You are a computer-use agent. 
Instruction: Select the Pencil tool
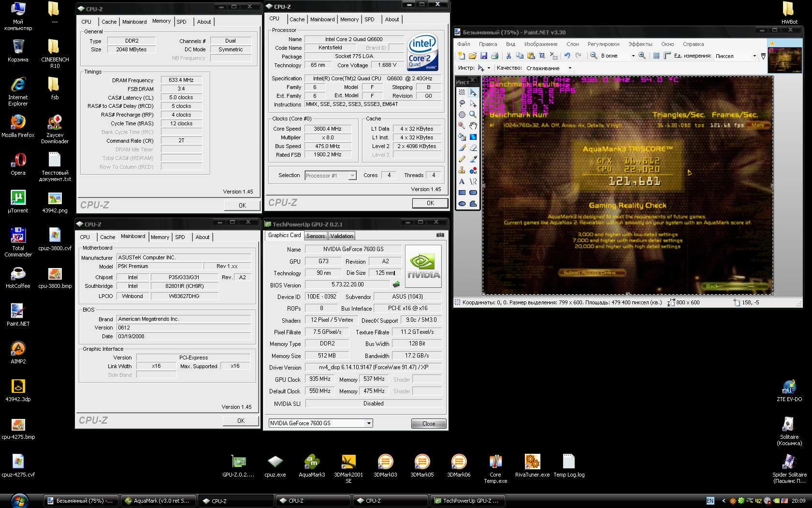pyautogui.click(x=462, y=159)
